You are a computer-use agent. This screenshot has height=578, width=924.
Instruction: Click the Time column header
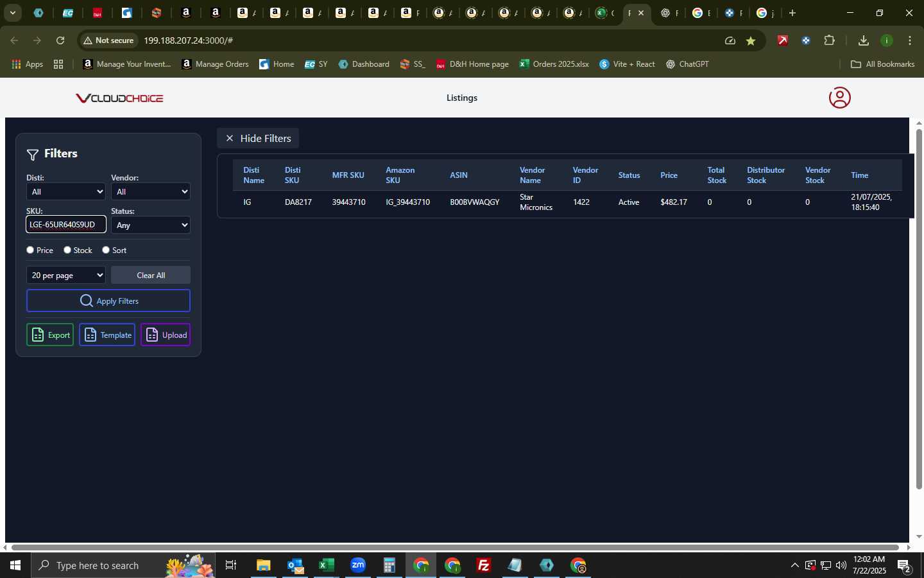click(x=860, y=175)
